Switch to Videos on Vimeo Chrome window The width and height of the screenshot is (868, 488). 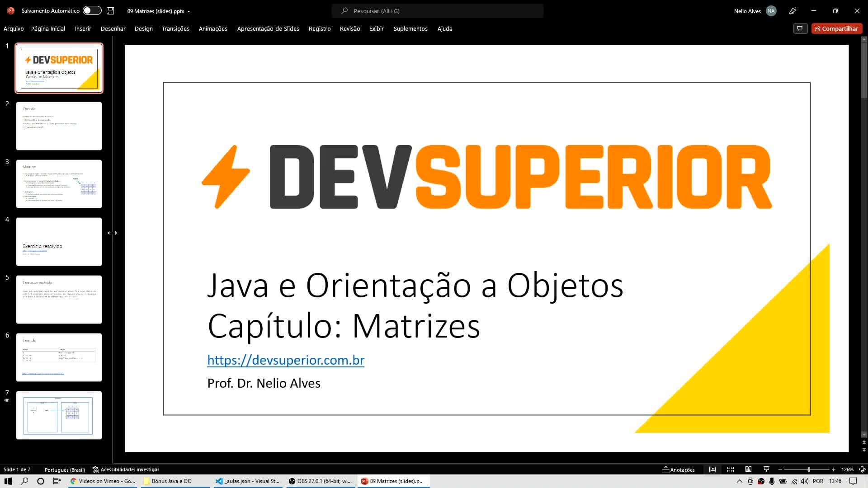point(103,481)
